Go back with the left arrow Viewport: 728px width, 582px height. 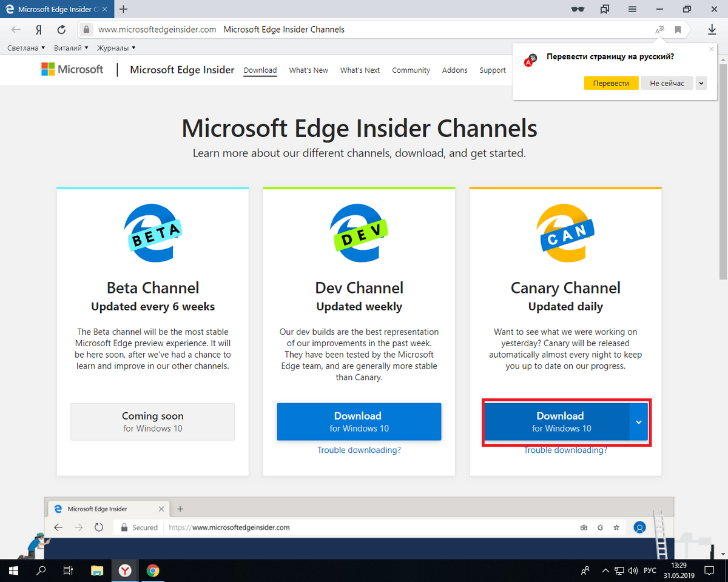tap(16, 29)
